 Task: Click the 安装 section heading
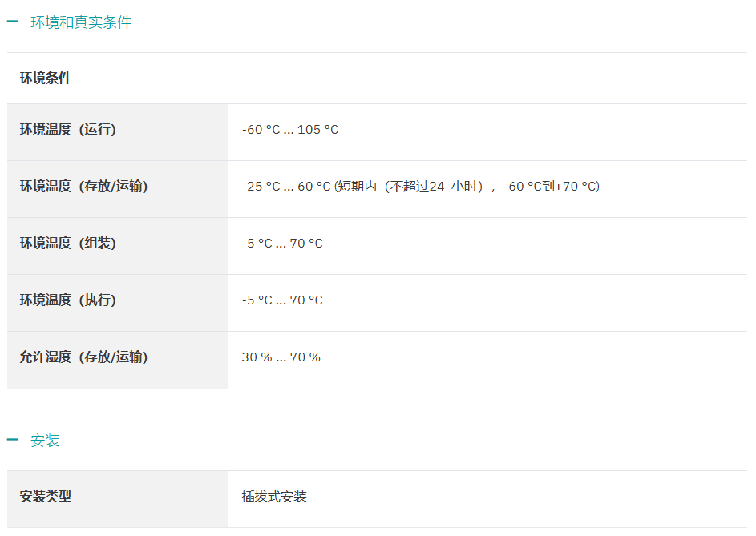coord(45,441)
